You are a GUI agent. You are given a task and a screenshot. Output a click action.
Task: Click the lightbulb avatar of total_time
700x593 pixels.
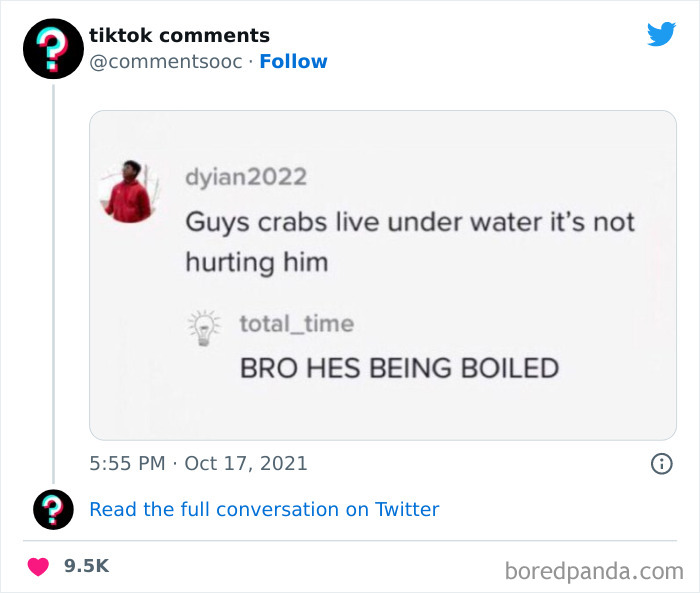204,327
